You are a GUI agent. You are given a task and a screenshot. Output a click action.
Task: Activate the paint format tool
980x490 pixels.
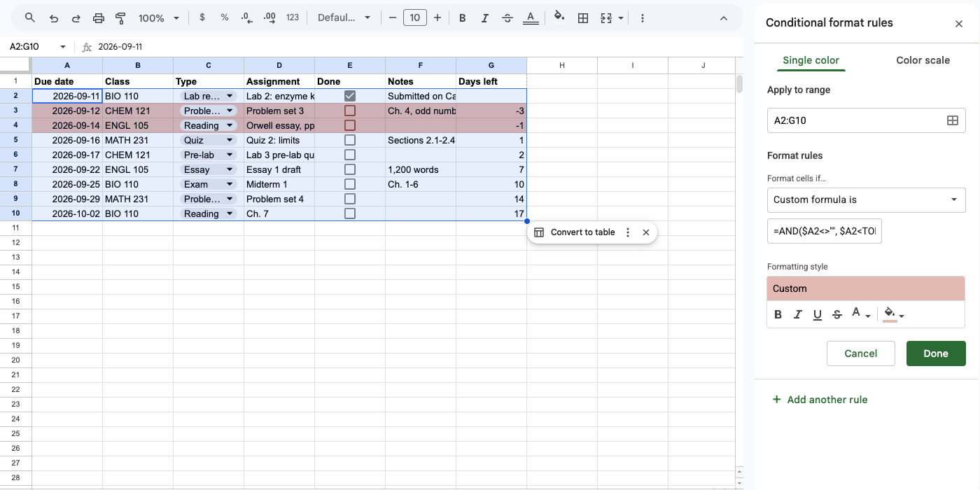120,17
